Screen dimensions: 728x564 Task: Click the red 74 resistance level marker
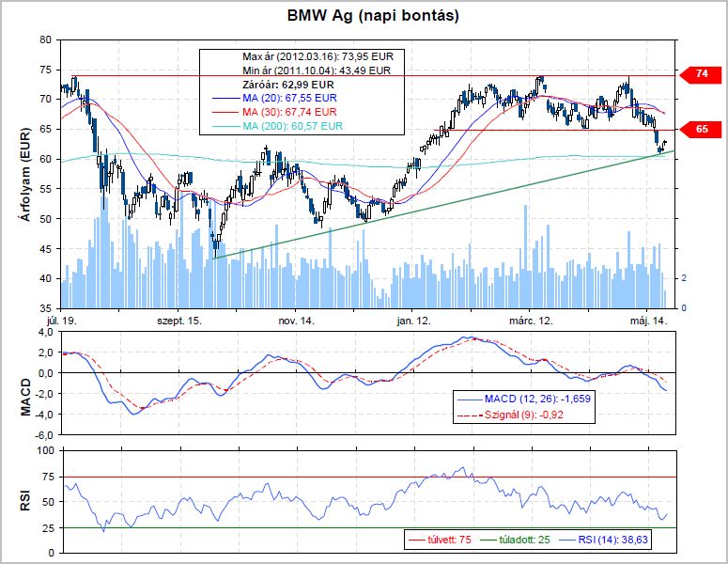click(701, 73)
